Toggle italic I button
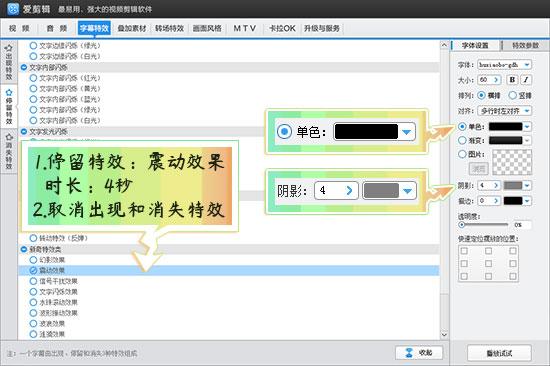This screenshot has height=366, width=550. (526, 80)
